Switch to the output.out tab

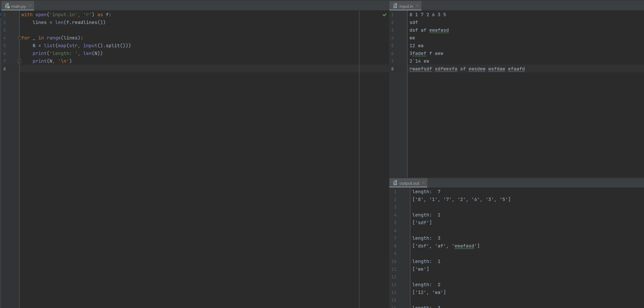point(409,183)
